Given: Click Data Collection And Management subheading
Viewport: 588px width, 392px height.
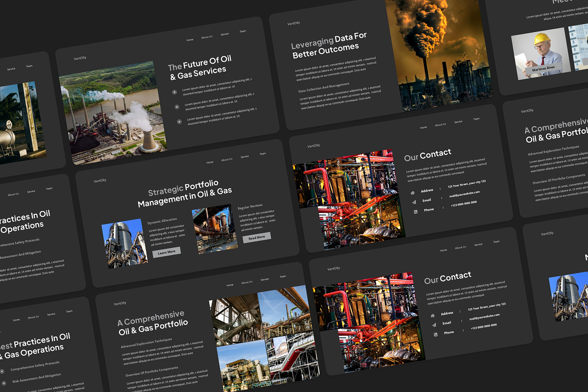Looking at the screenshot, I should [324, 88].
